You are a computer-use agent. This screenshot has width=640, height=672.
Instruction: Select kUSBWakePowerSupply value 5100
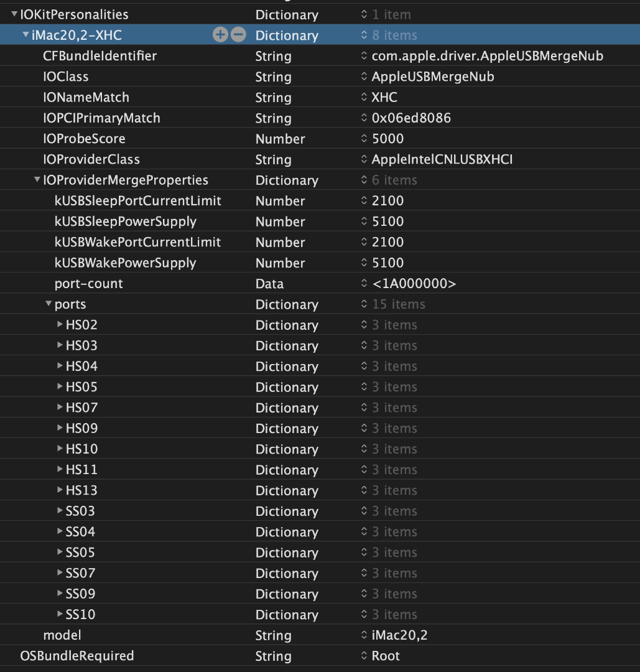click(x=387, y=263)
